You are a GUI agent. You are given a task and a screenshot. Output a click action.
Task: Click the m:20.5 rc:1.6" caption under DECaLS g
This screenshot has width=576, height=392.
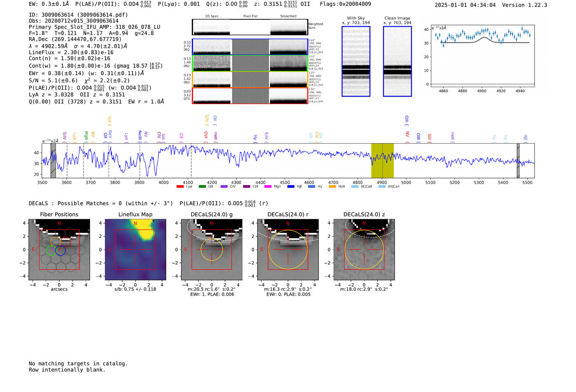point(211,289)
